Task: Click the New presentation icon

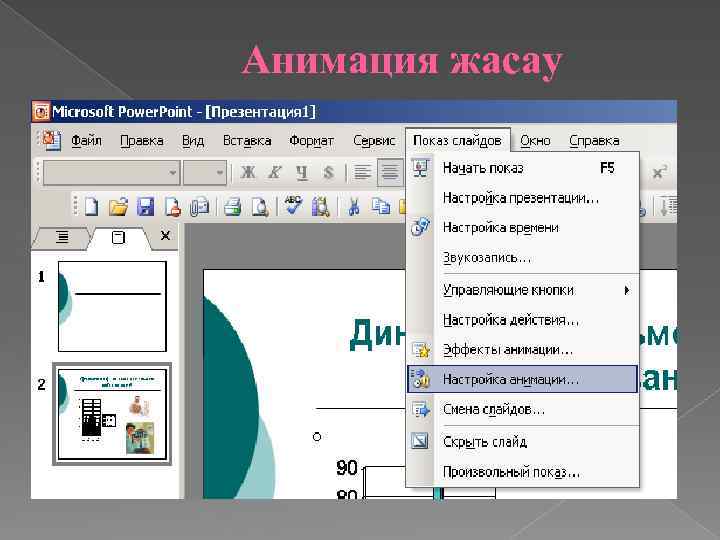Action: 91,206
